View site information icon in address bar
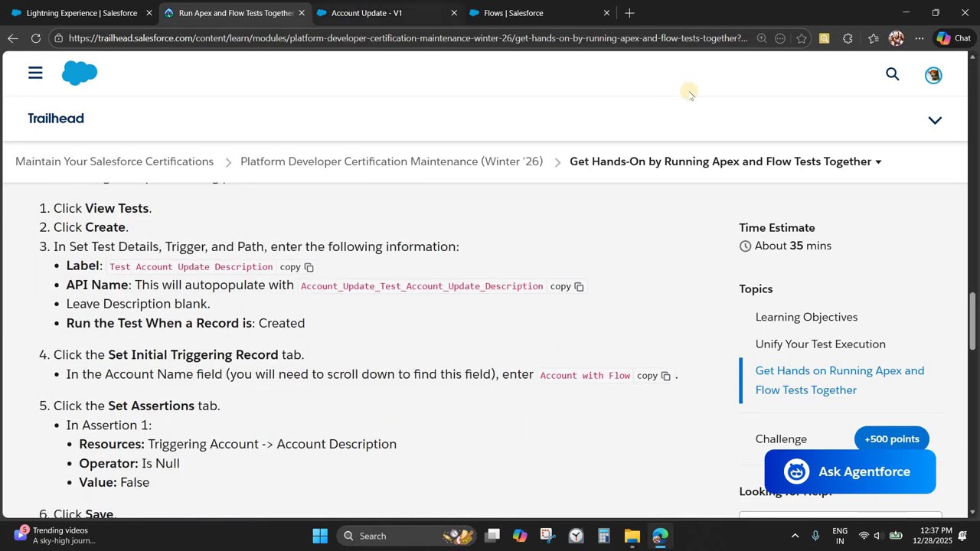 click(x=58, y=38)
